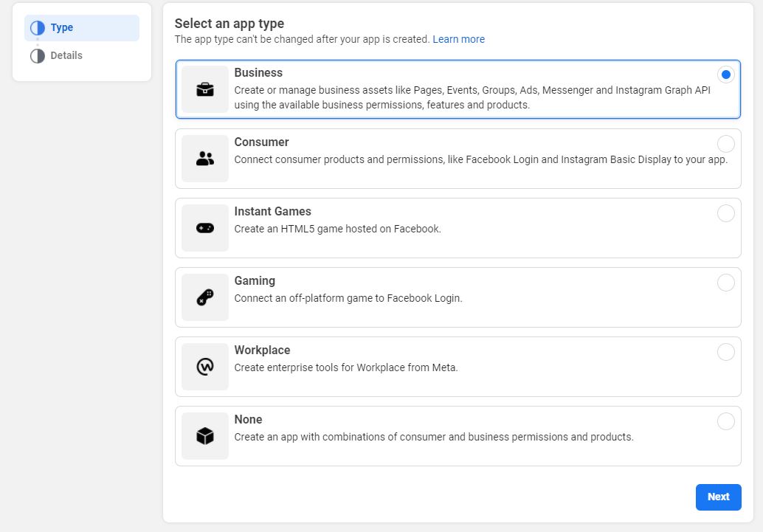Select the Gaming radio button

click(x=726, y=283)
